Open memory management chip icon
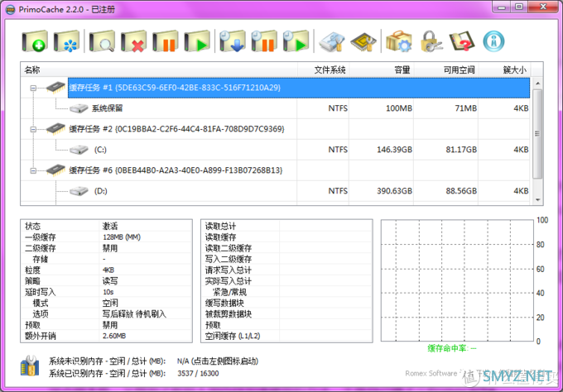563x392 pixels. tap(363, 41)
